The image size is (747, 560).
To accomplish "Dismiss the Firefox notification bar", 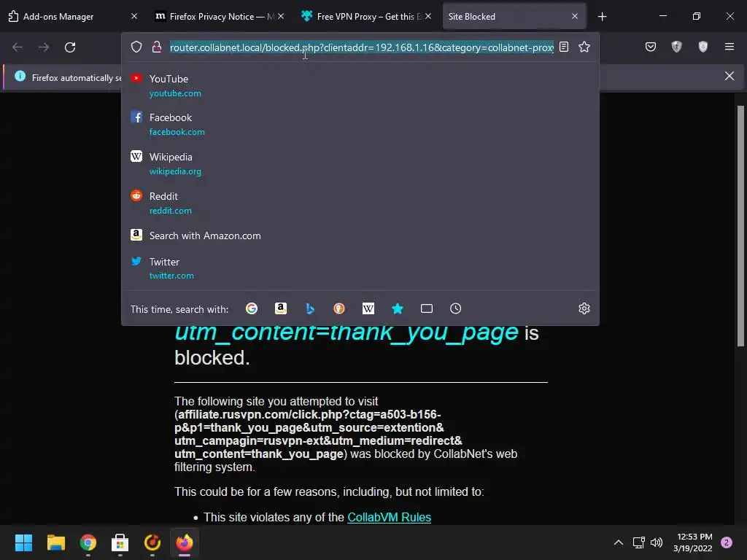I will point(729,76).
